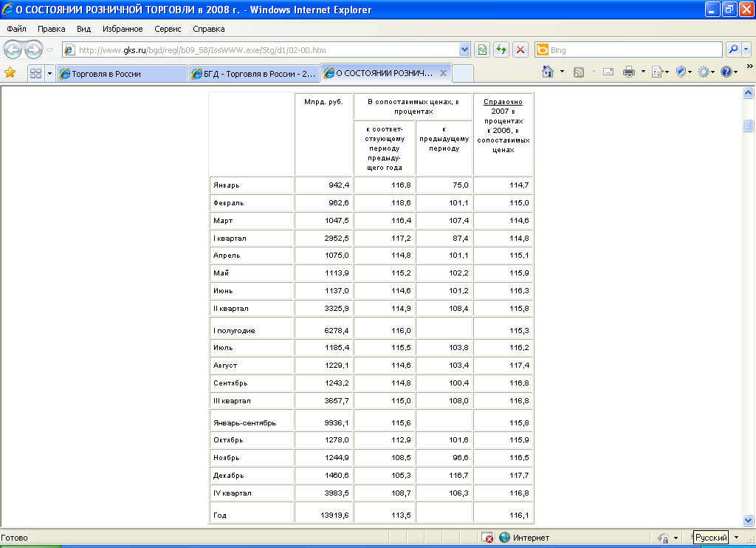Select cell value 116,7 in Декабрь row
This screenshot has width=756, height=548.
pyautogui.click(x=458, y=476)
